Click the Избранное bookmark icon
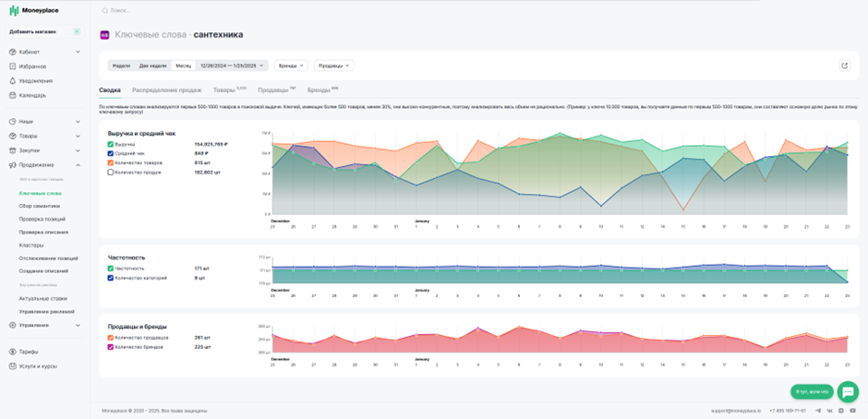 13,66
